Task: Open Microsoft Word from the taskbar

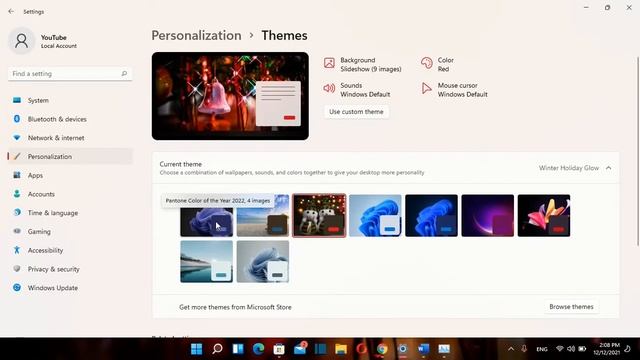Action: point(423,349)
